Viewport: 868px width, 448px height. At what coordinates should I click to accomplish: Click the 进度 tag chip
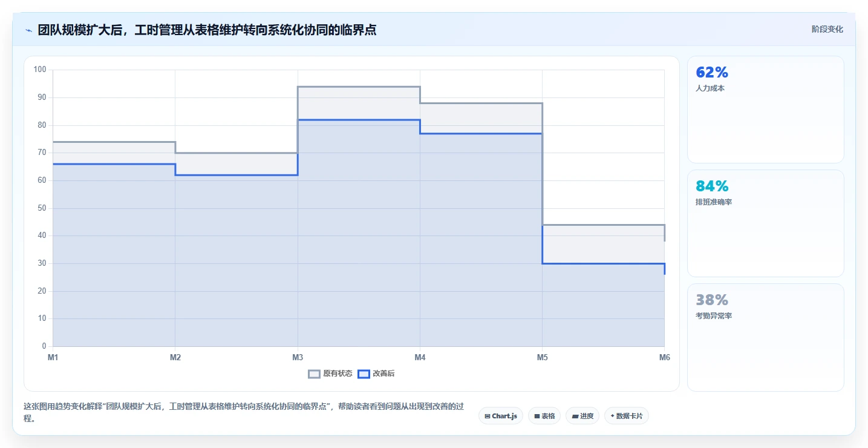coord(582,416)
